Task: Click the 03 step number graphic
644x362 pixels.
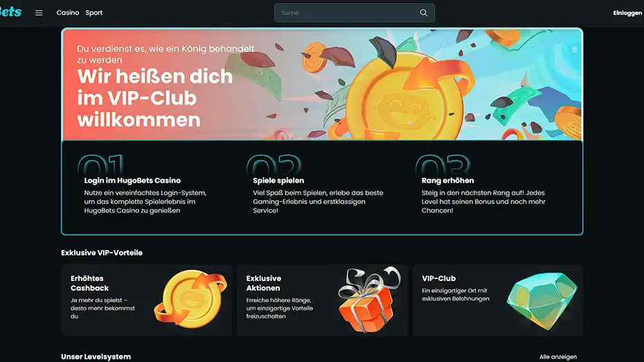Action: point(442,164)
